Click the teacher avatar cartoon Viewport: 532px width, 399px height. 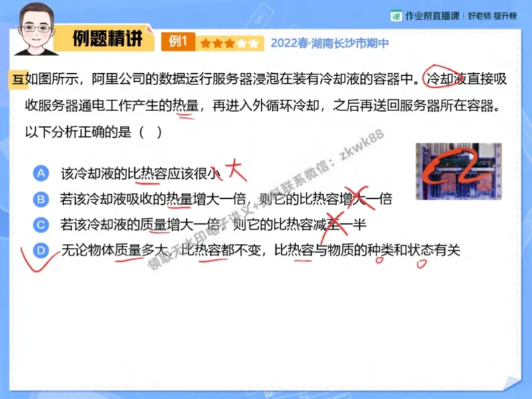36,29
